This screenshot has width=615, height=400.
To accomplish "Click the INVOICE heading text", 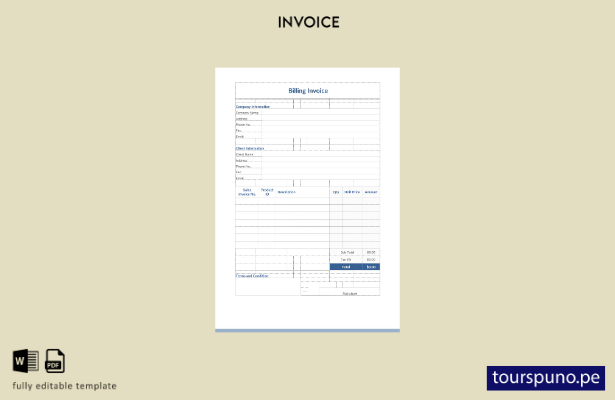I will tap(309, 22).
